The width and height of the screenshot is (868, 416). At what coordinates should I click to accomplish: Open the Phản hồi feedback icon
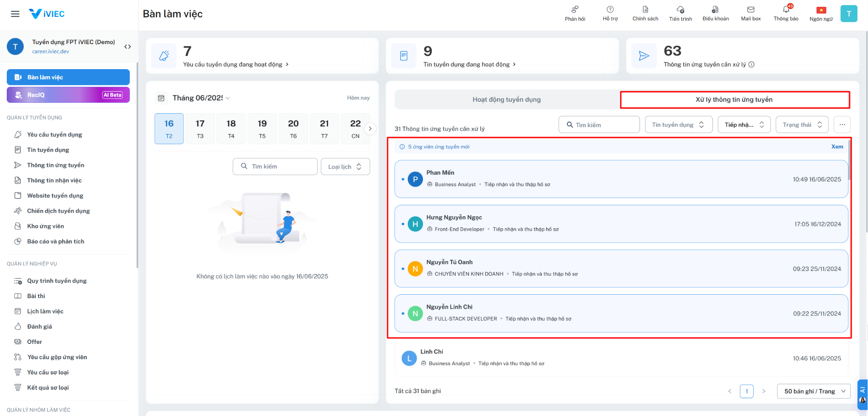(x=575, y=9)
